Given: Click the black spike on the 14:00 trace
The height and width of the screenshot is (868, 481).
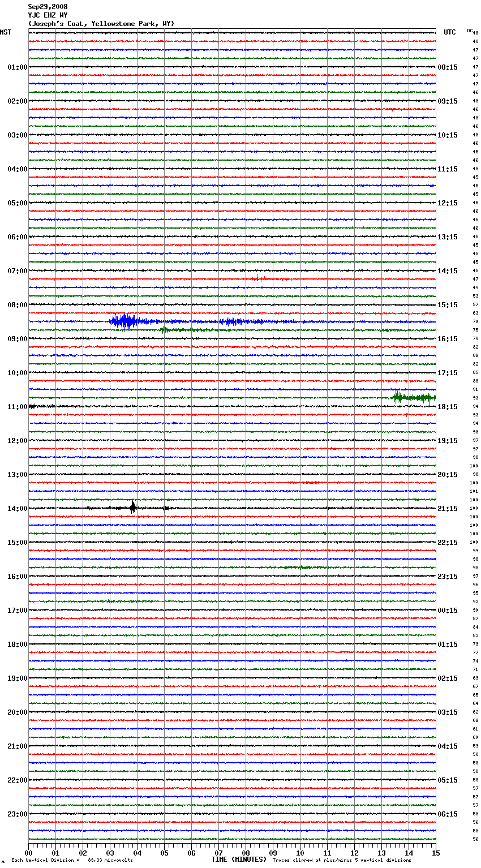Looking at the screenshot, I should coord(133,507).
